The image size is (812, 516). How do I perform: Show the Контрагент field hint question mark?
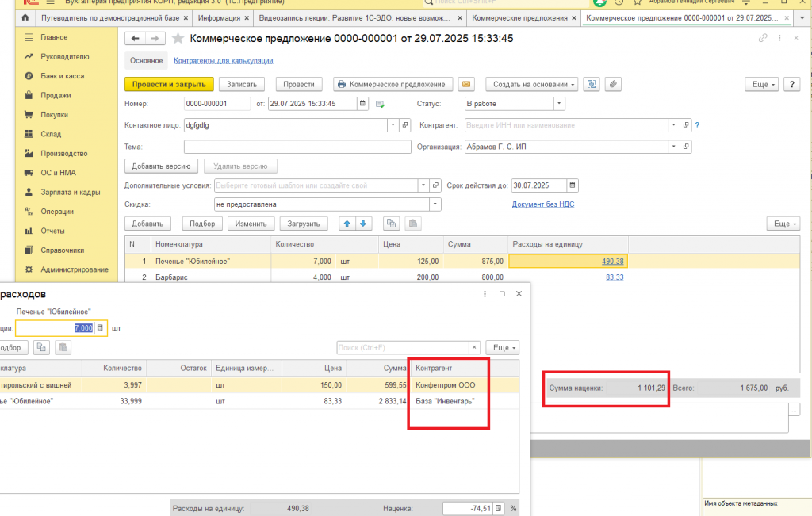697,125
